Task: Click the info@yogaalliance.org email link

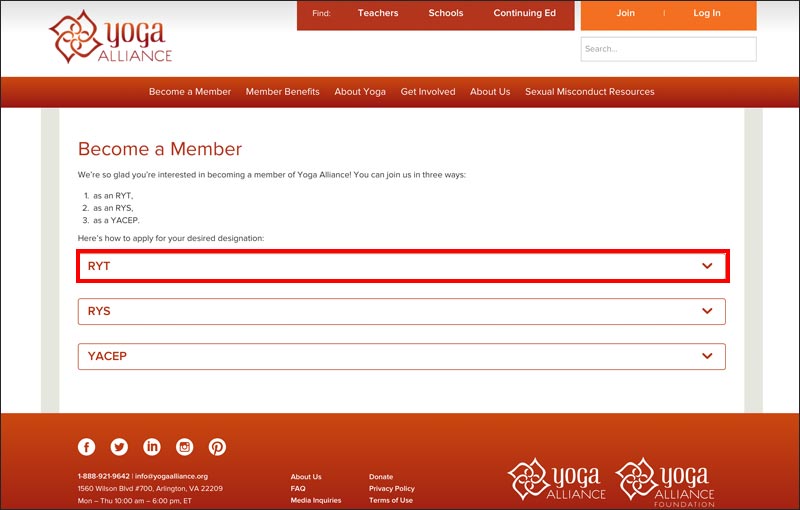Action: [171, 476]
